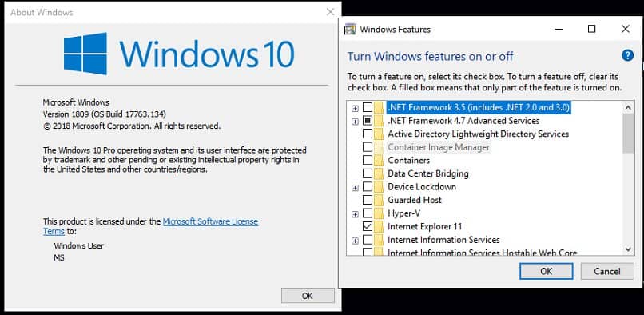
Task: Select Active Directory Lightweight Directory Services label
Action: click(x=478, y=134)
